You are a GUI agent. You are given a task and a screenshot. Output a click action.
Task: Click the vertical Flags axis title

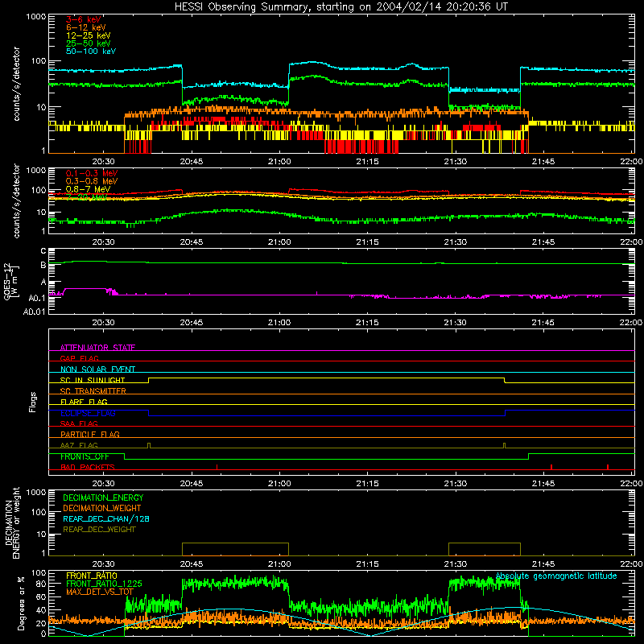pos(32,402)
